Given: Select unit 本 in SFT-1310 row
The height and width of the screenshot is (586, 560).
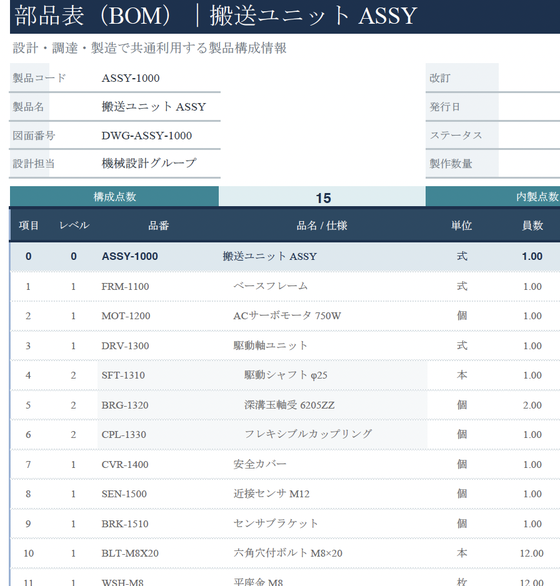Looking at the screenshot, I should click(462, 375).
